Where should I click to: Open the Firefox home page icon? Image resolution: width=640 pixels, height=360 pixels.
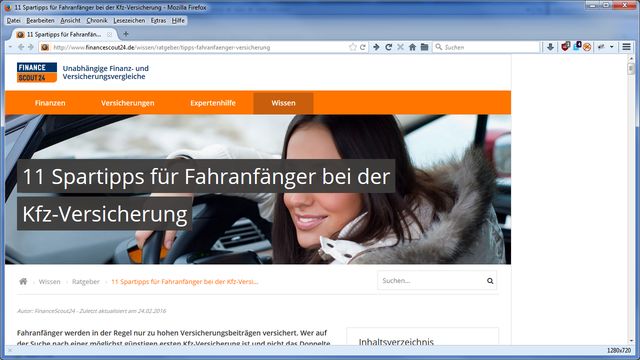coord(412,47)
